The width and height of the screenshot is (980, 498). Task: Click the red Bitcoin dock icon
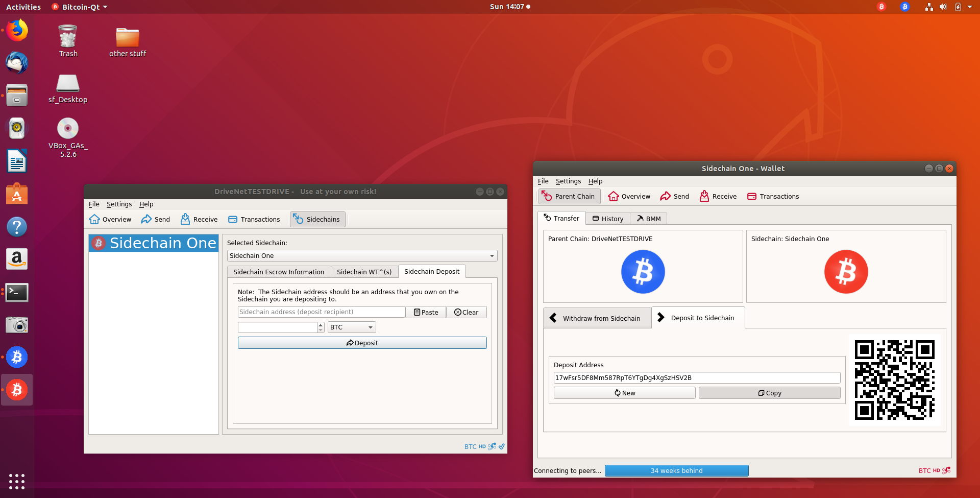pos(17,390)
